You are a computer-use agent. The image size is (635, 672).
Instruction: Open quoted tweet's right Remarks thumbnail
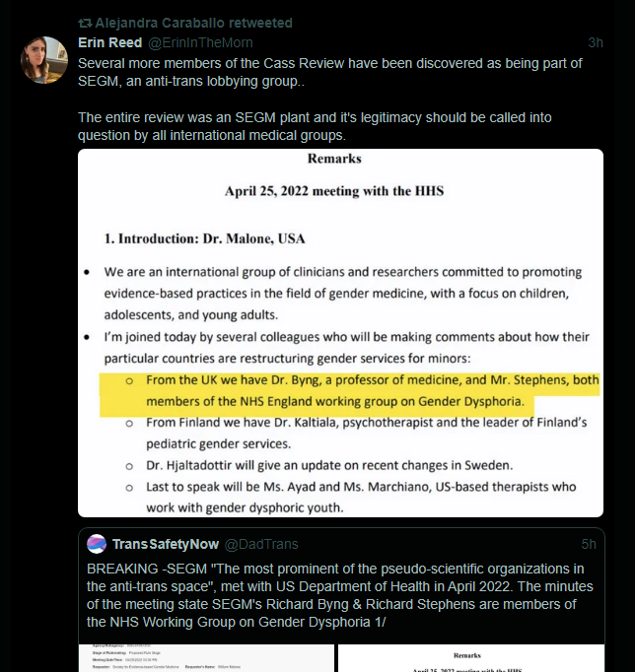[471, 657]
